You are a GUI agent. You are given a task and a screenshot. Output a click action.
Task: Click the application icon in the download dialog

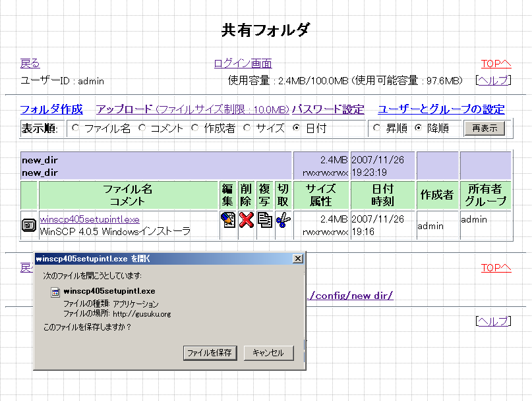55,291
